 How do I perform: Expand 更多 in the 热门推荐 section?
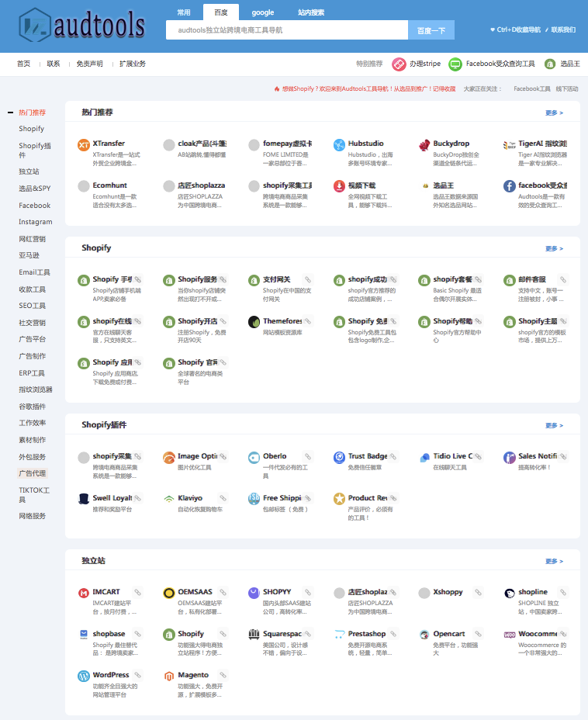[x=554, y=113]
